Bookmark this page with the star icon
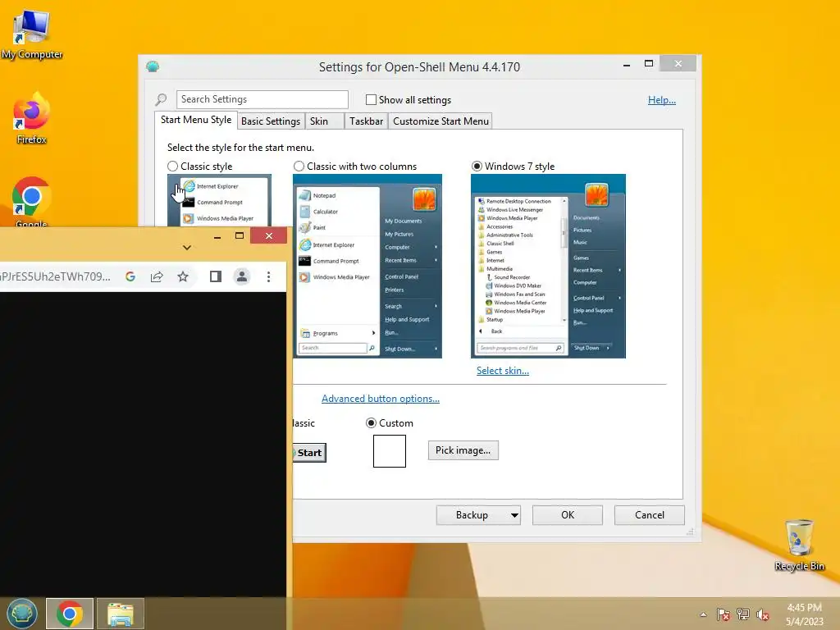Image resolution: width=840 pixels, height=630 pixels. [183, 276]
